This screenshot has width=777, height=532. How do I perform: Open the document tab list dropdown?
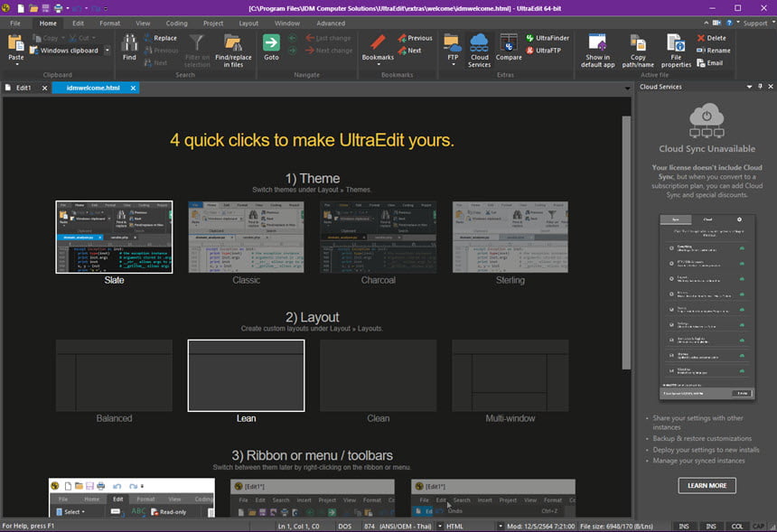coord(627,89)
